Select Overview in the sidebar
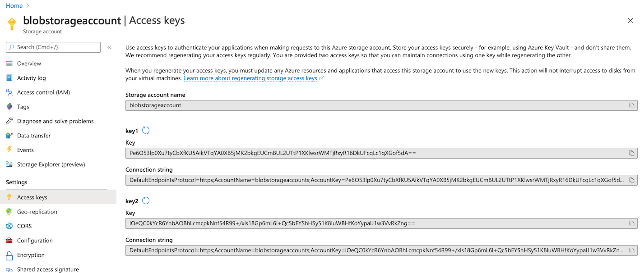This screenshot has width=644, height=273. (29, 63)
